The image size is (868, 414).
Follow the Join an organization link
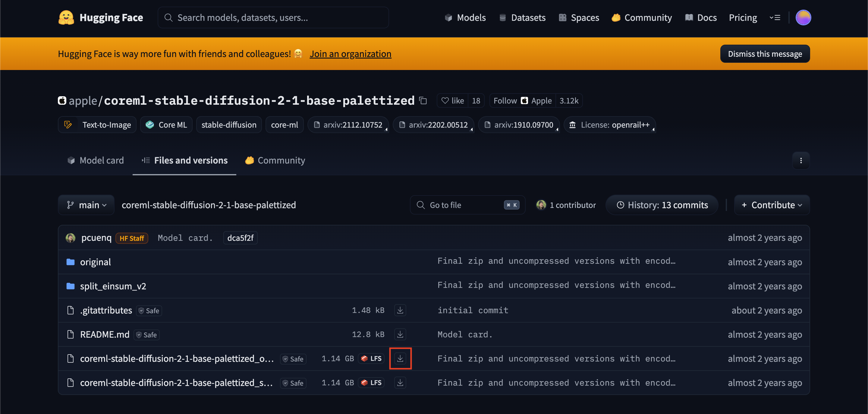coord(351,54)
